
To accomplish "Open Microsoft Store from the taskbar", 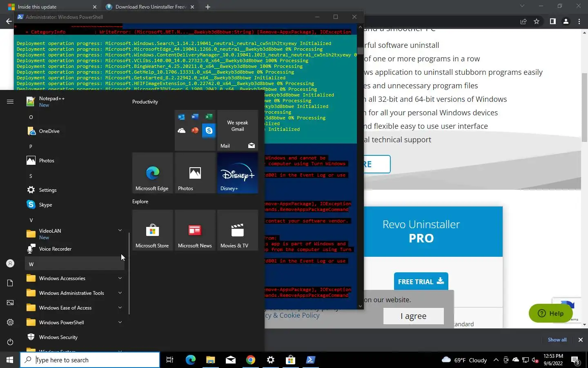I will point(290,360).
